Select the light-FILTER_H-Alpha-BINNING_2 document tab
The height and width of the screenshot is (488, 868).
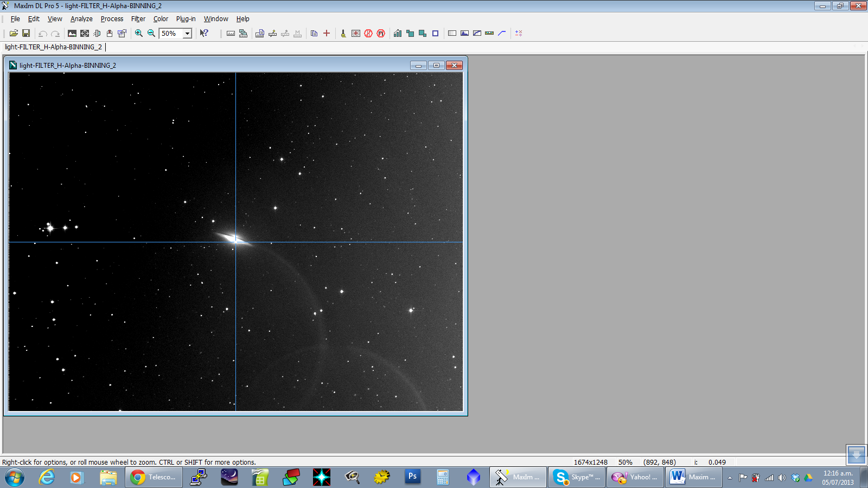pos(53,47)
